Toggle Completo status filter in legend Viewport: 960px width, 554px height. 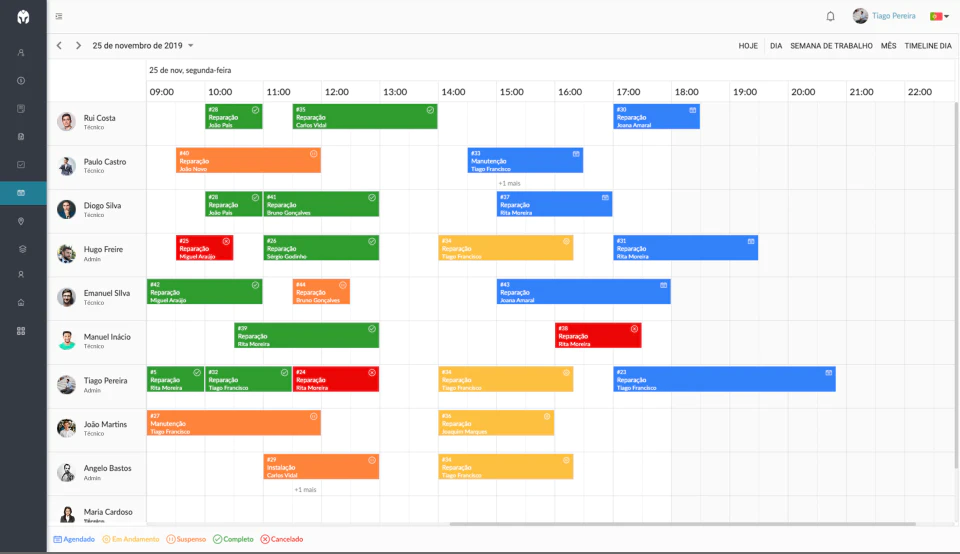pyautogui.click(x=233, y=539)
